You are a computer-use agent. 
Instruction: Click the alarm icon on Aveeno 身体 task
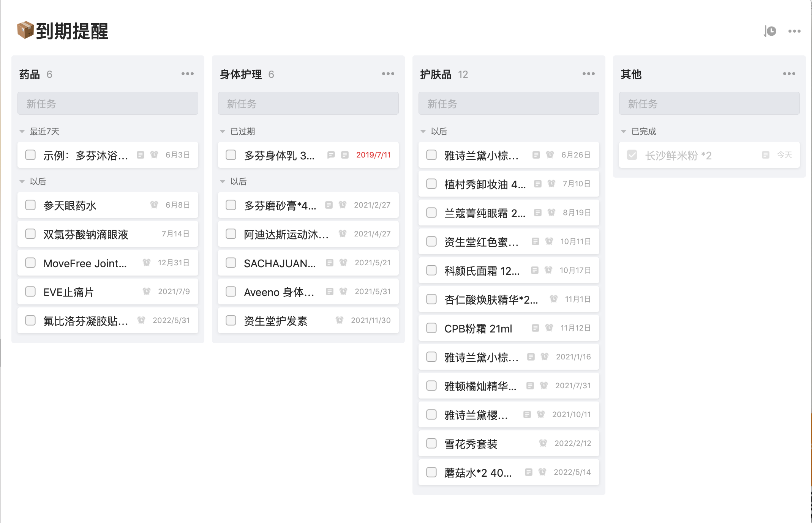point(343,291)
